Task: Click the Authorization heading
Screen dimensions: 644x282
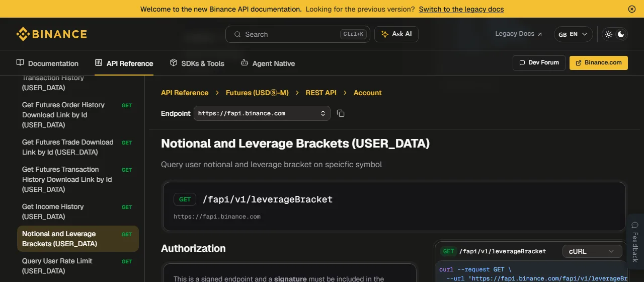Action: 193,248
